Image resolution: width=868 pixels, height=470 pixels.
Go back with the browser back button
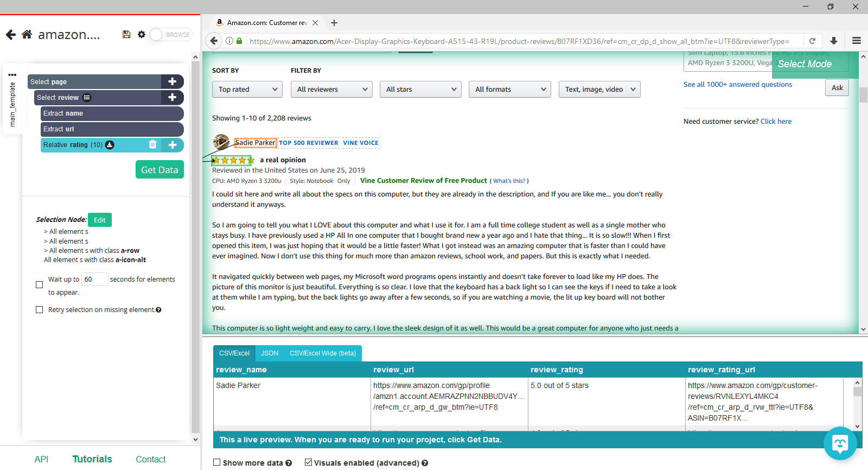coord(214,41)
